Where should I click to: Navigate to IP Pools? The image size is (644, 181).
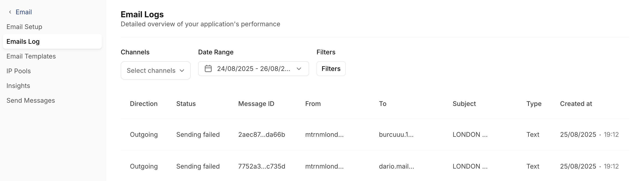18,71
